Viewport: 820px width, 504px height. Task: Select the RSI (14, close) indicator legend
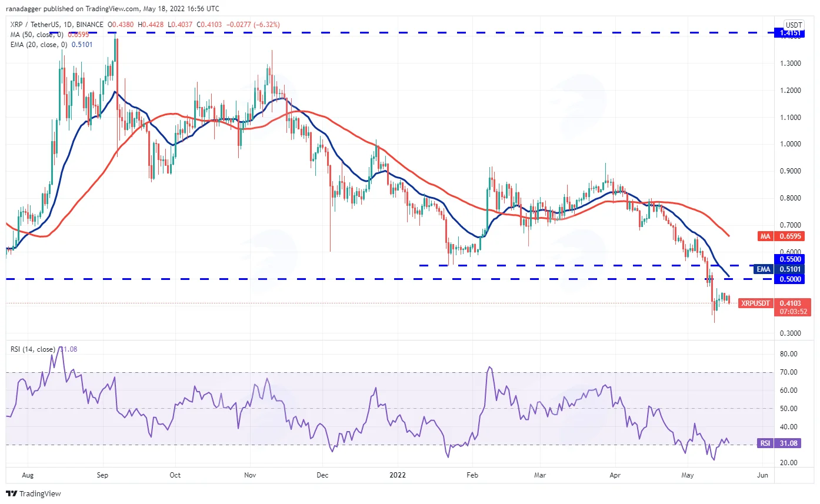coord(44,349)
